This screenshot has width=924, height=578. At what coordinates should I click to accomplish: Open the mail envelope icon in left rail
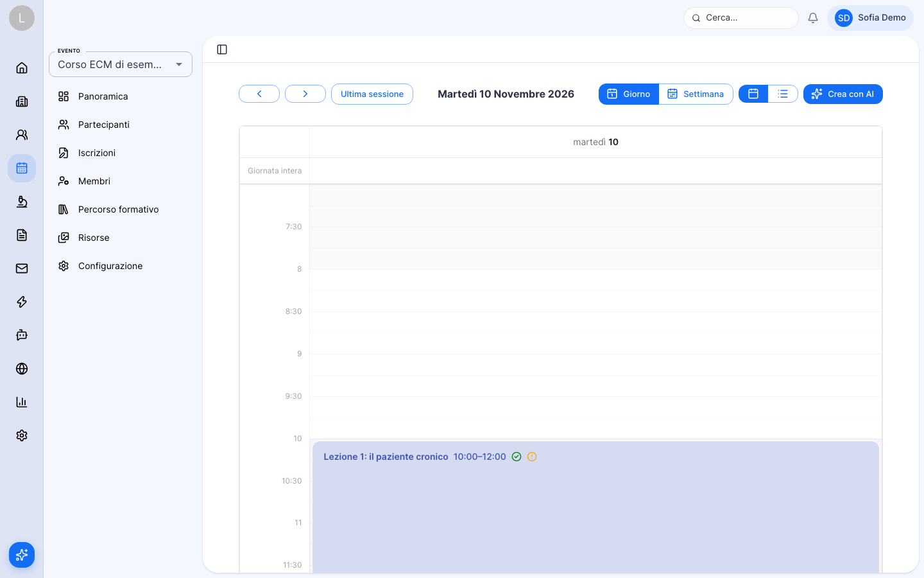click(x=22, y=268)
